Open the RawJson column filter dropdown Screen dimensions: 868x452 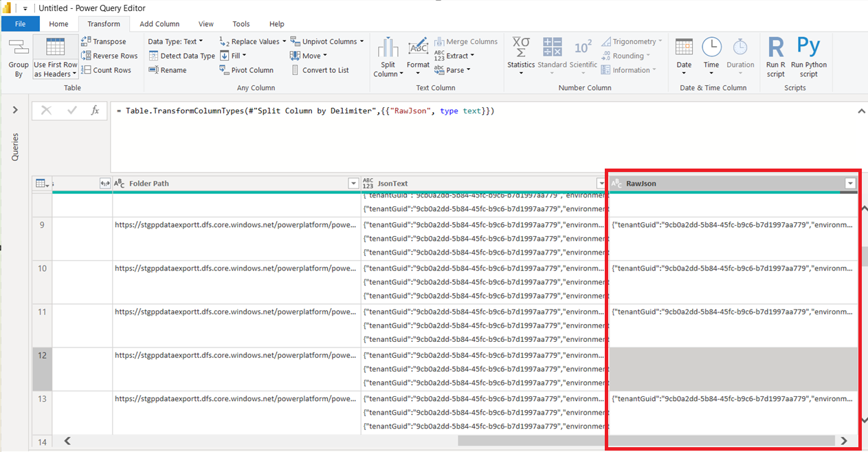tap(850, 184)
